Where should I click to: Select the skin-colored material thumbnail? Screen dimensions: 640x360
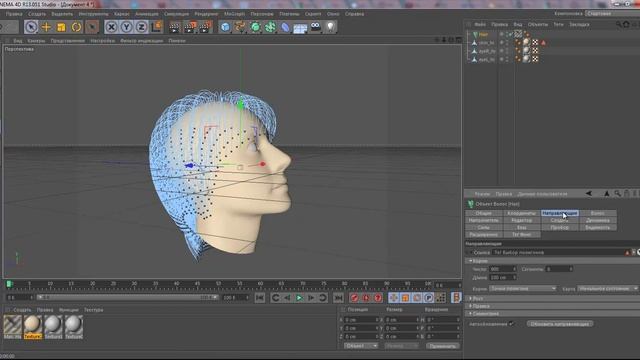33,327
